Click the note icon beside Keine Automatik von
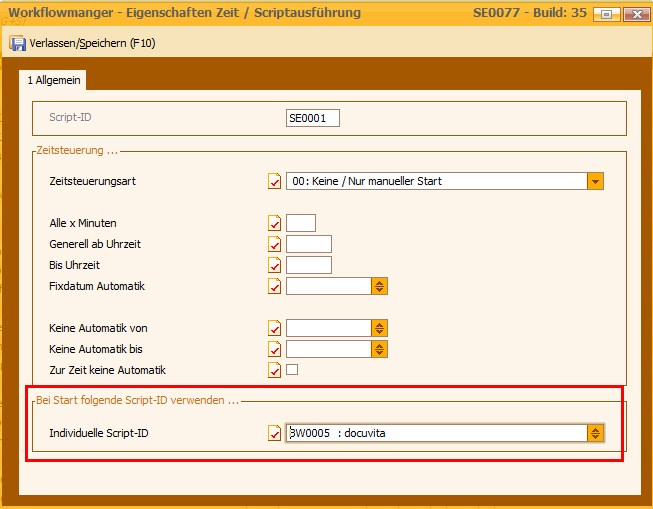653x509 pixels. pos(274,328)
